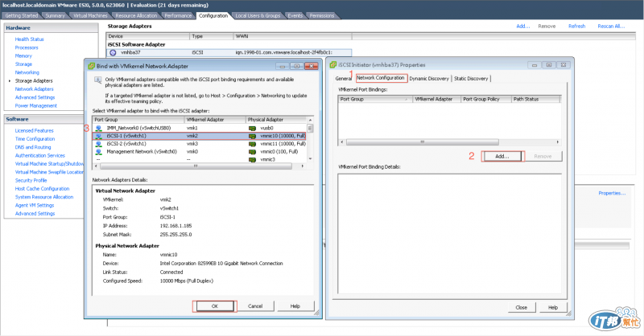The height and width of the screenshot is (336, 644).
Task: Click the vmhba37 iSCSI adapter icon
Action: (113, 52)
